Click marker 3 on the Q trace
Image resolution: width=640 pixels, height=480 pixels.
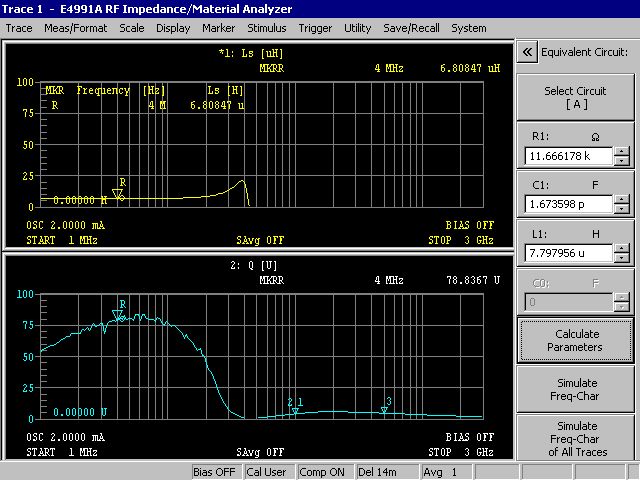click(x=384, y=409)
